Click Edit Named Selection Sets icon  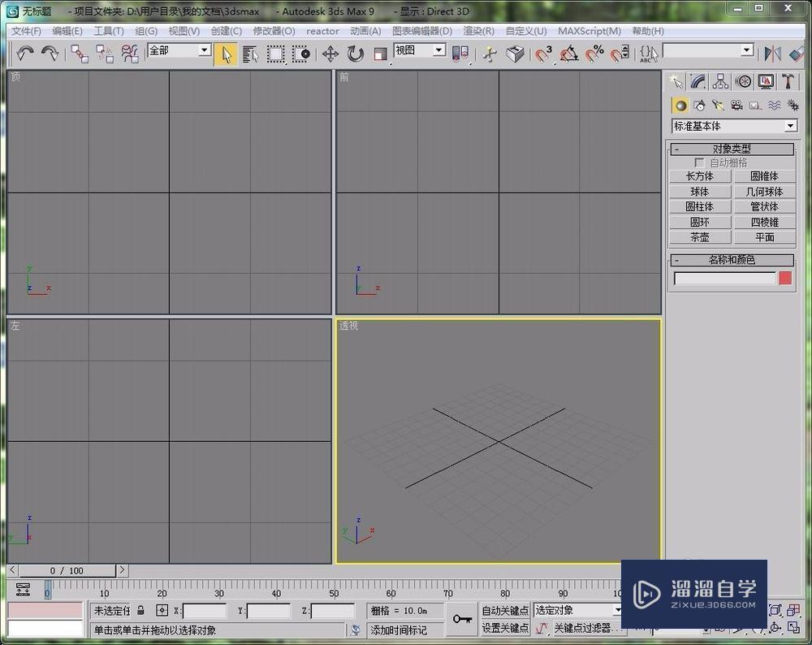[x=648, y=54]
